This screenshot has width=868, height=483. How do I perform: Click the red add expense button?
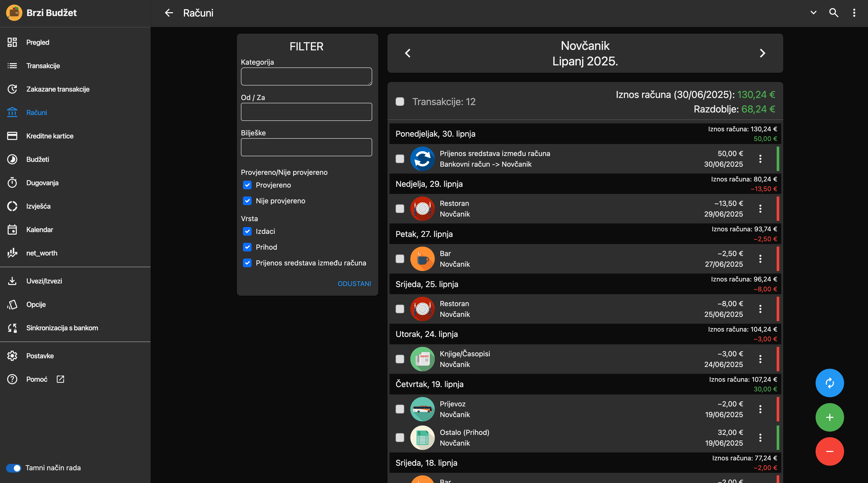pos(829,451)
